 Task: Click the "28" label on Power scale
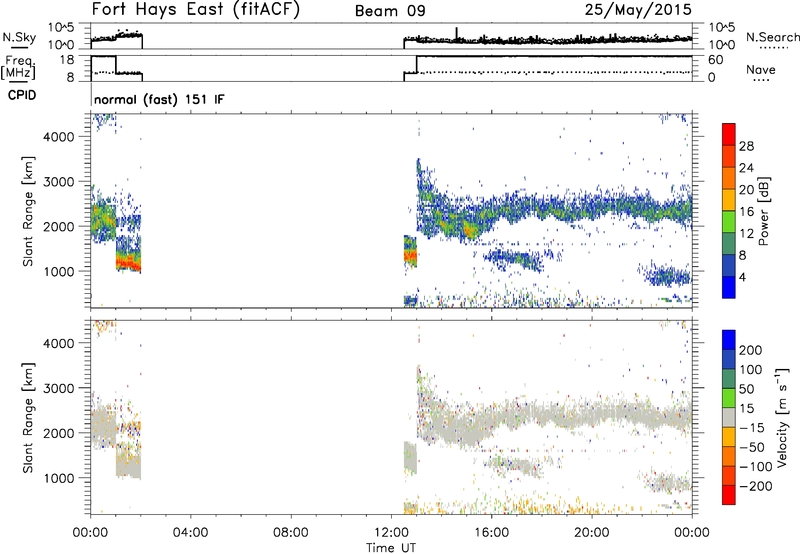pos(746,146)
